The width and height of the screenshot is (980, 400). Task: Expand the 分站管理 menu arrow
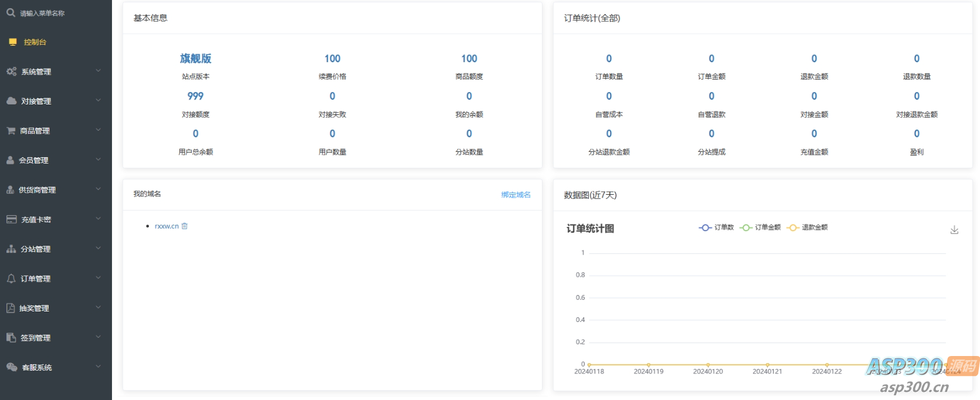click(x=98, y=248)
